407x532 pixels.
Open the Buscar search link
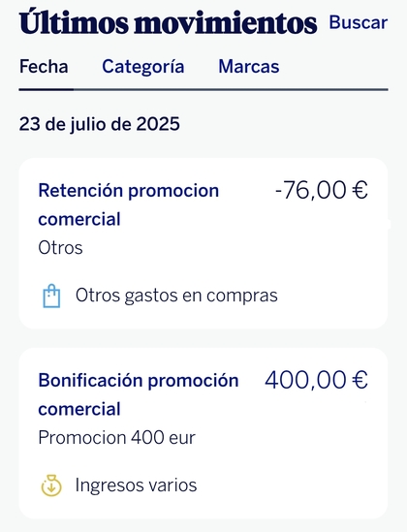click(359, 22)
